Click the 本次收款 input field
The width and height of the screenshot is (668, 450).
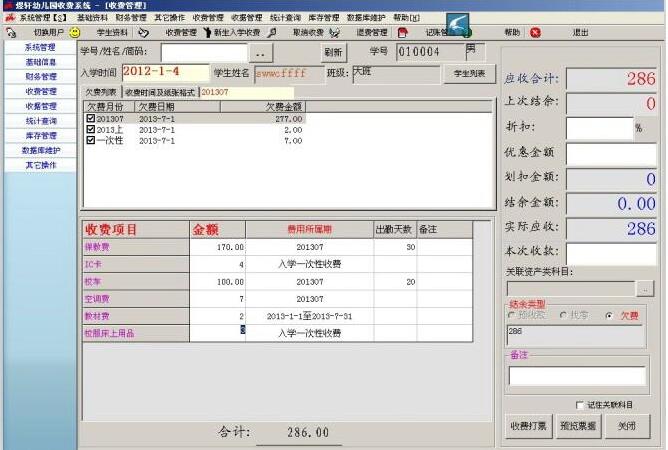(x=611, y=254)
